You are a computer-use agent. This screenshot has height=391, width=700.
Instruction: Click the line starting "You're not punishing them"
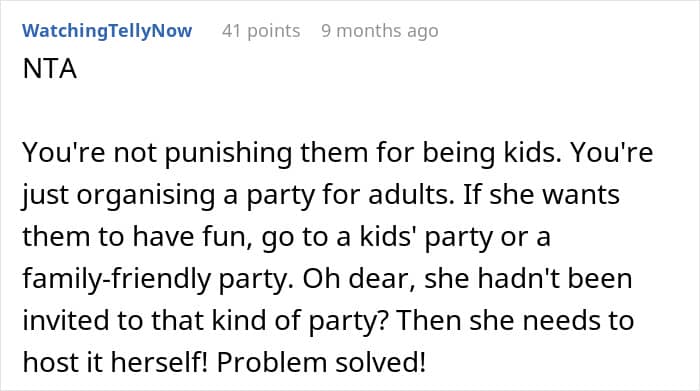click(x=338, y=153)
